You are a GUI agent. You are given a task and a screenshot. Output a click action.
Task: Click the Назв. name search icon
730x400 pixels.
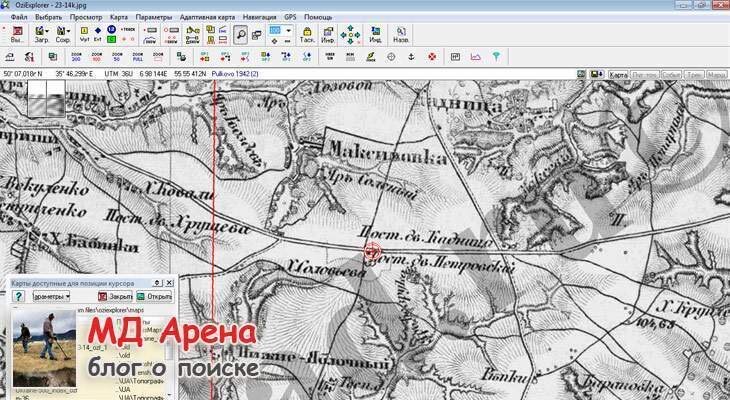(401, 34)
